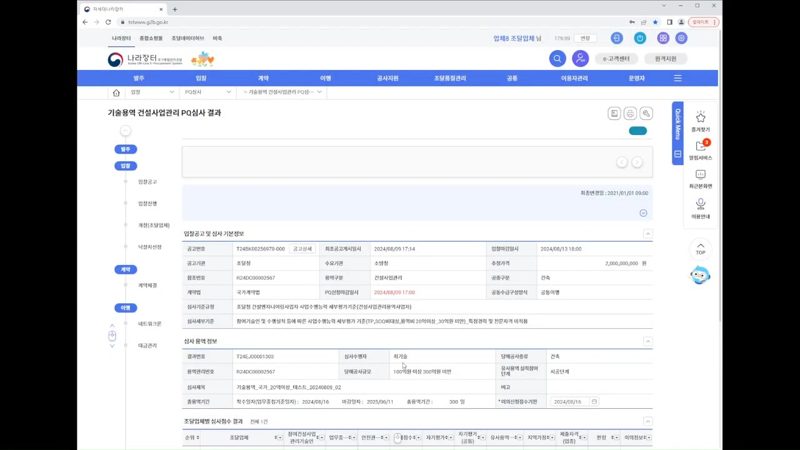
Task: Click the purple gear settings icon in header
Action: click(681, 38)
